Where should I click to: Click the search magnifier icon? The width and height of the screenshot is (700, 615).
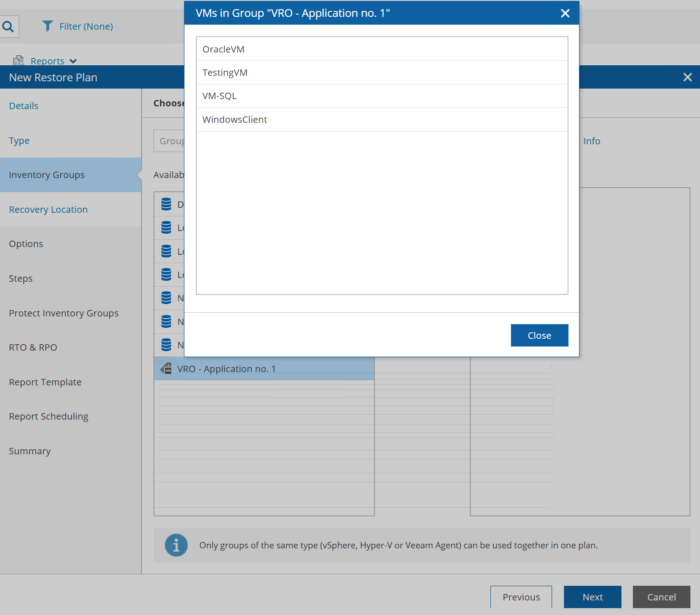(8, 26)
